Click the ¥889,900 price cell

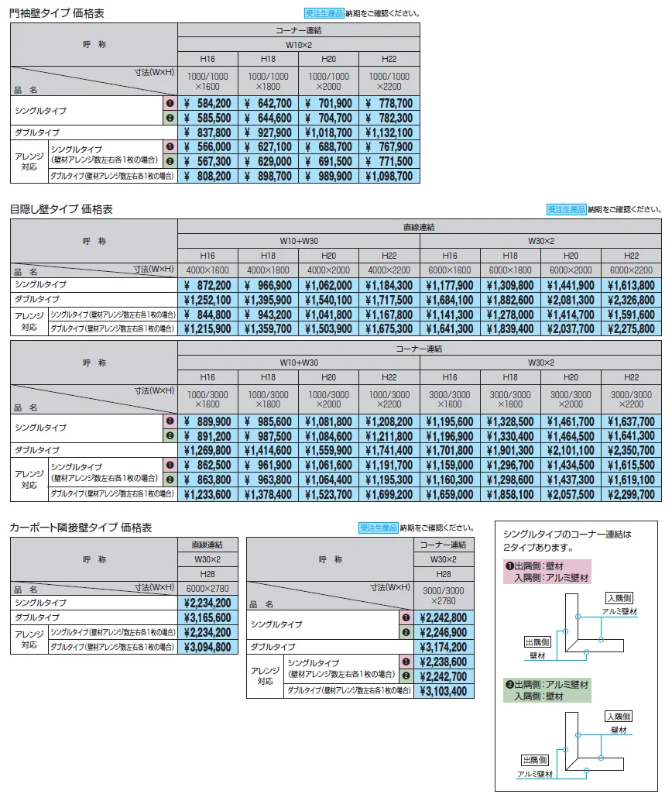coord(207,421)
